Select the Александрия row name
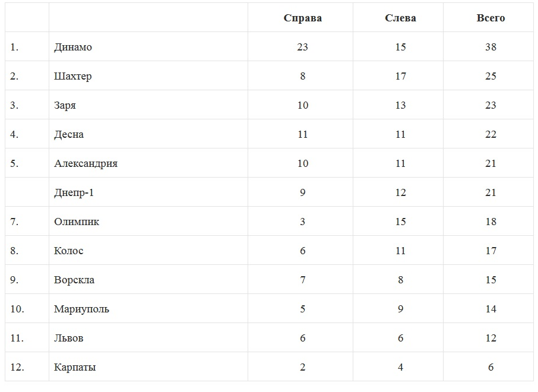This screenshot has height=392, width=538. pyautogui.click(x=86, y=163)
